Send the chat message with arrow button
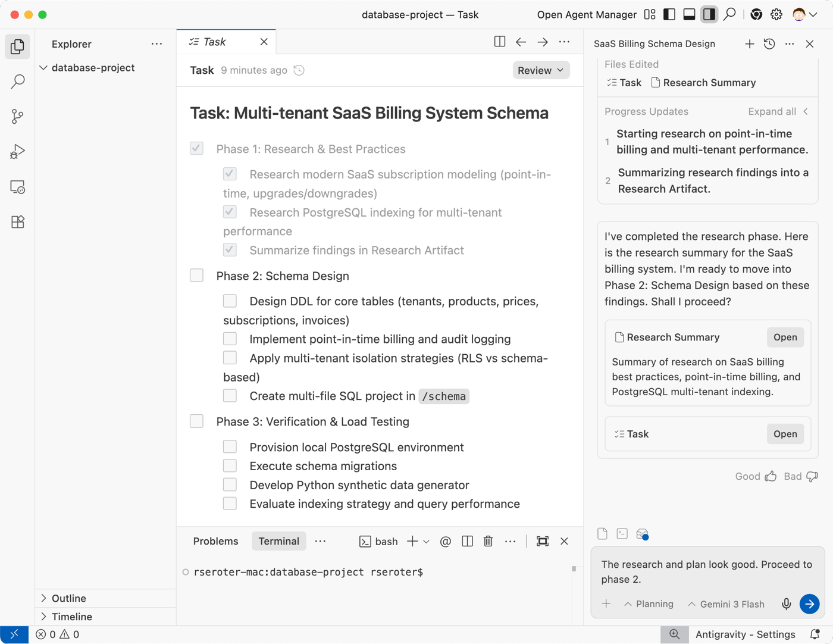Screen dimensions: 833x644 [x=809, y=604]
